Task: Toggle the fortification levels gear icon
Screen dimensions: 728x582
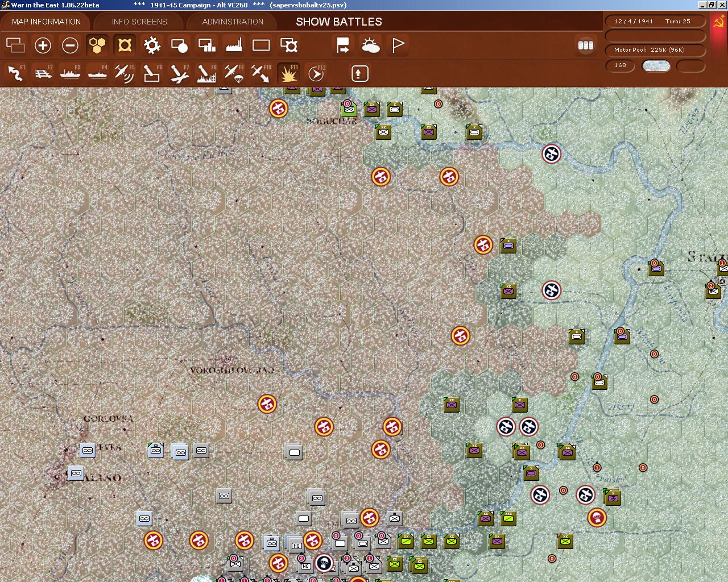Action: click(x=152, y=45)
